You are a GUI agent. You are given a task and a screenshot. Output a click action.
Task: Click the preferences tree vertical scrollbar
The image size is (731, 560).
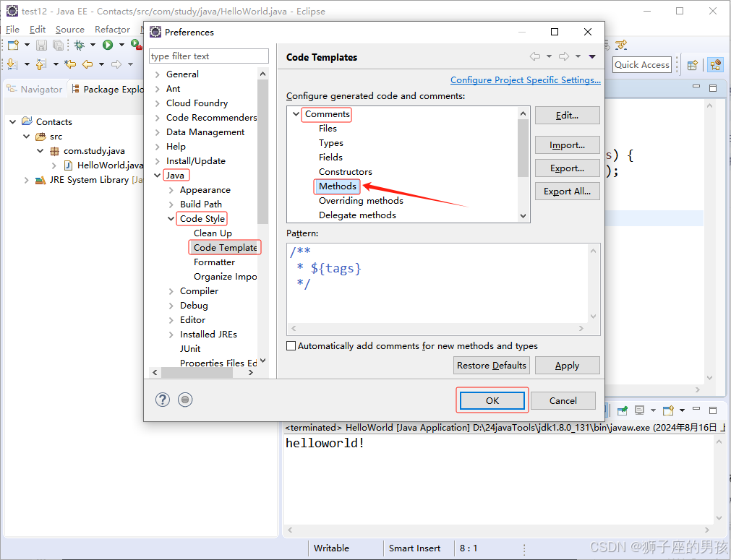pos(263,152)
